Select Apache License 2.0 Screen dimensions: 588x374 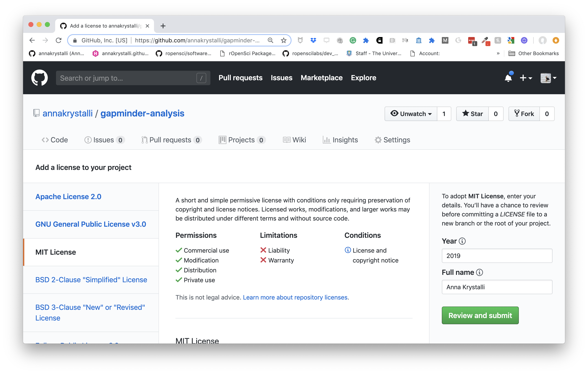68,197
